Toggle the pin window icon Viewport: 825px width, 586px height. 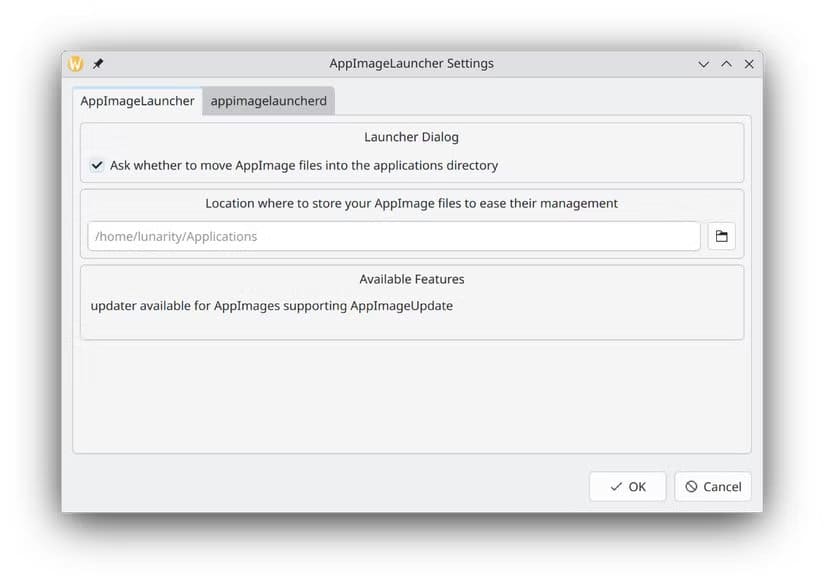click(98, 64)
